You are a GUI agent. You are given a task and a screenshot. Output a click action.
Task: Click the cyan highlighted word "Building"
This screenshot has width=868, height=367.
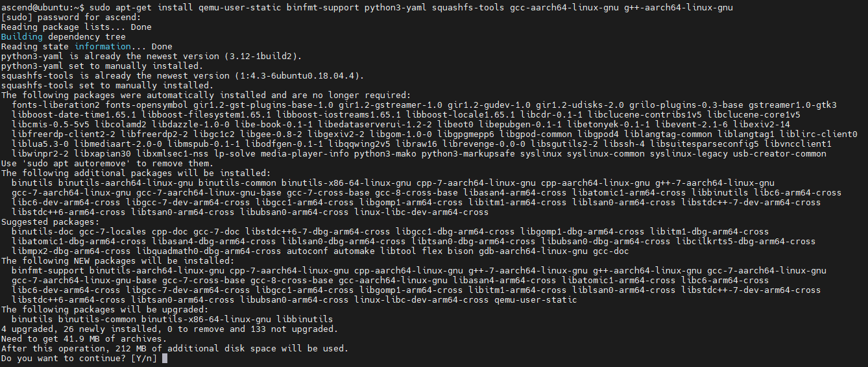pos(21,37)
